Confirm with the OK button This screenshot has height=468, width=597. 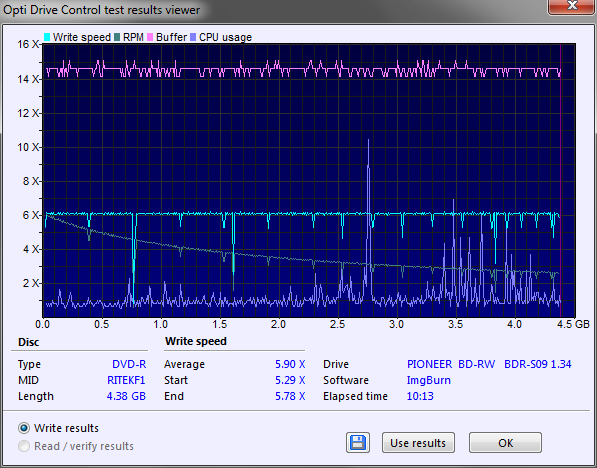pyautogui.click(x=505, y=442)
